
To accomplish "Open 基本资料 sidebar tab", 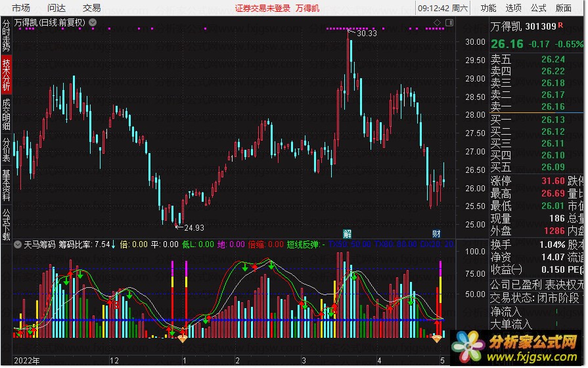I will (x=6, y=185).
